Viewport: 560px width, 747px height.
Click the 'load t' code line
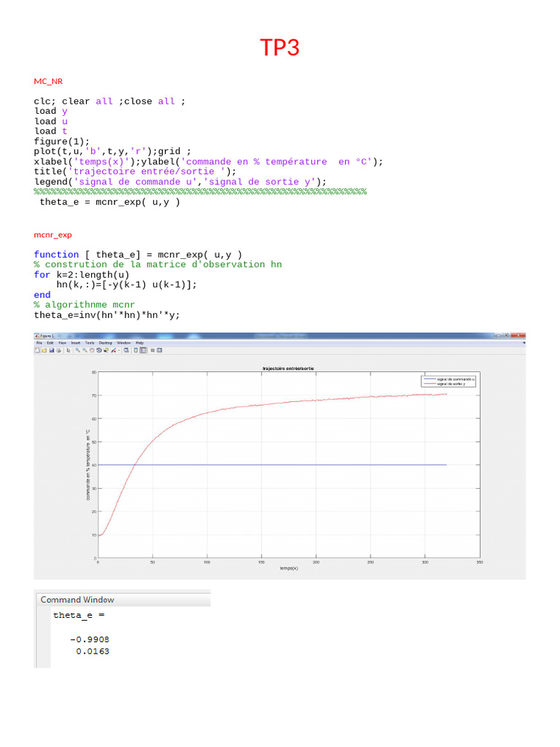click(x=50, y=131)
